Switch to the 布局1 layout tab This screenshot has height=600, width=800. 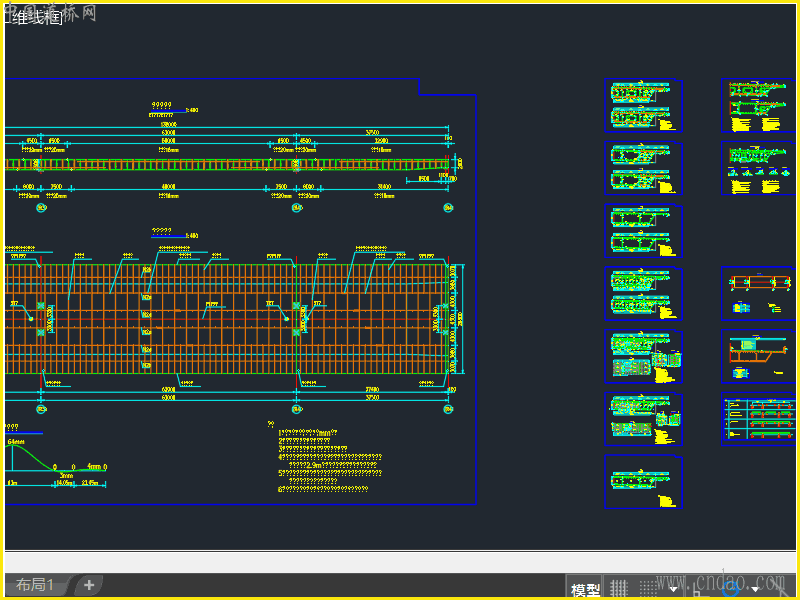point(35,585)
